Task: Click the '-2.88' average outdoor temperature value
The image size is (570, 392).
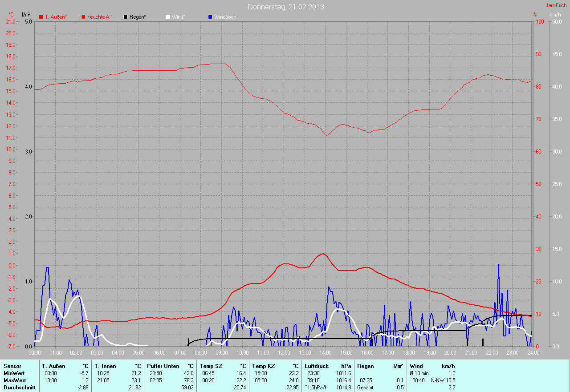Action: pos(83,388)
